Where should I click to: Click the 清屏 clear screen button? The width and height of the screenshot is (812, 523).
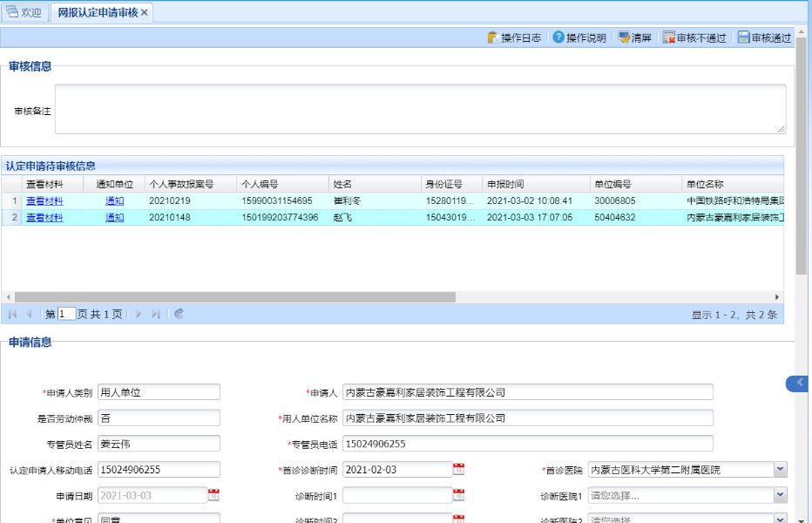635,37
